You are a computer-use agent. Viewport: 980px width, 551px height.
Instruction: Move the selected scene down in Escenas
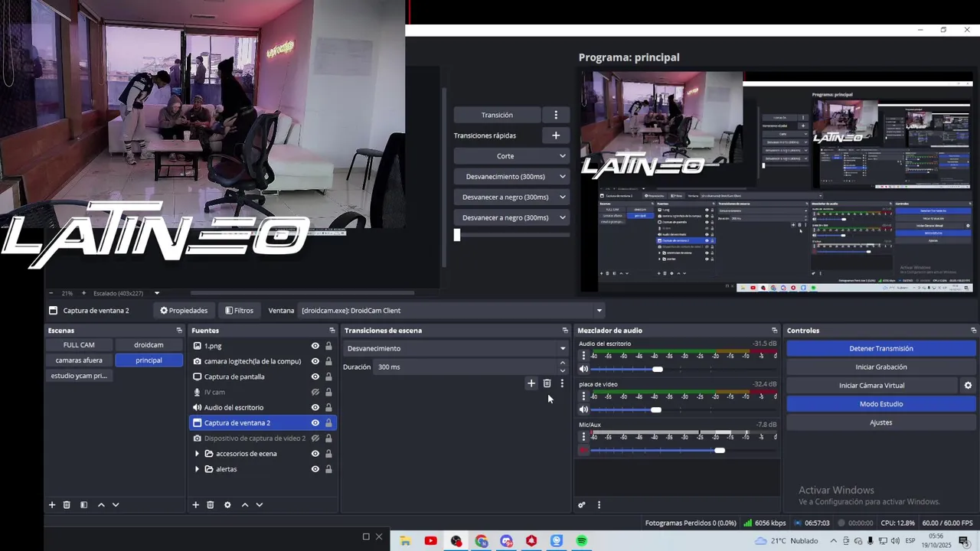click(x=116, y=505)
